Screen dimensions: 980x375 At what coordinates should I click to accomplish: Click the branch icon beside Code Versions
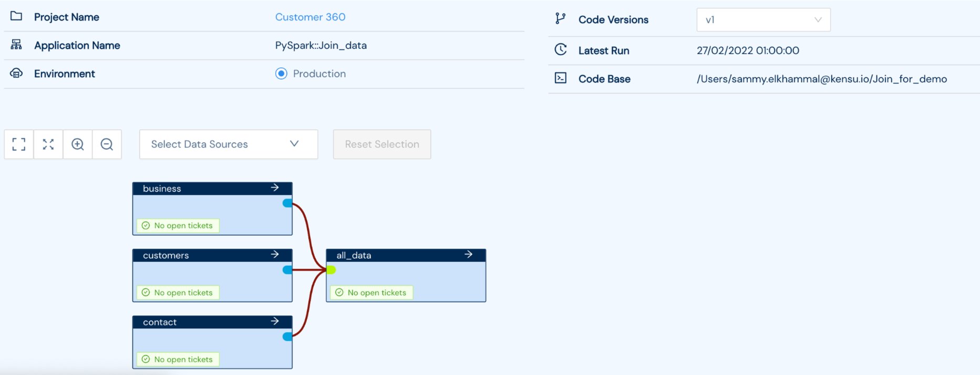coord(560,19)
